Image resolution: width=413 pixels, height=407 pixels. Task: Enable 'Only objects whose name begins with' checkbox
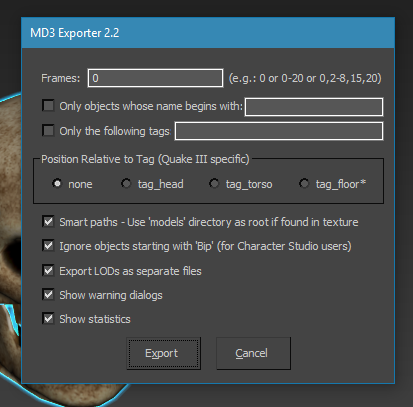pyautogui.click(x=49, y=106)
